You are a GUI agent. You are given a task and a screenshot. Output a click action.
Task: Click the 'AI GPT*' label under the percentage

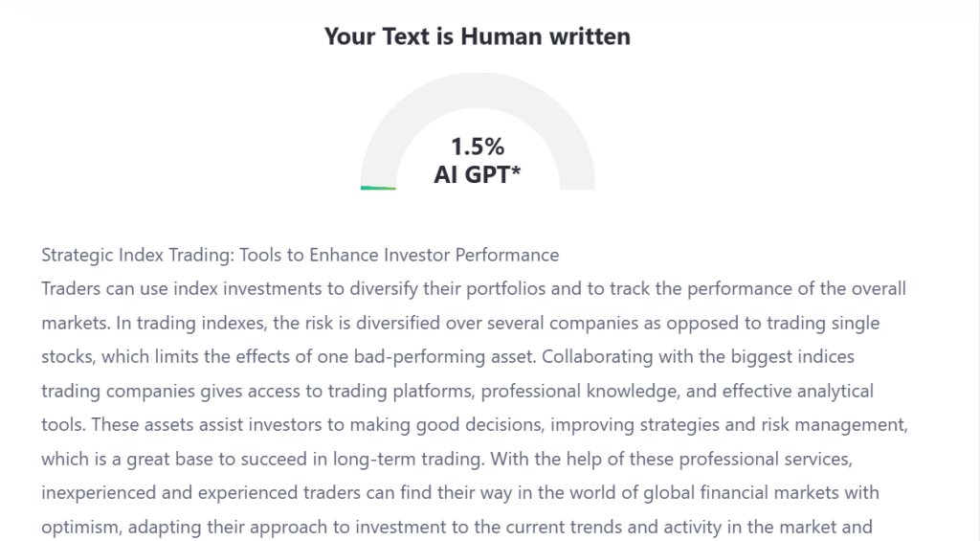point(477,174)
